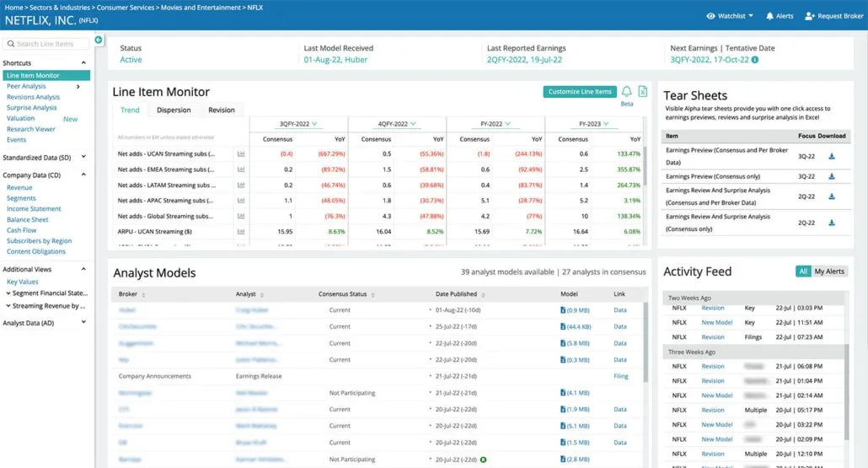Open Filing link for Company Announcements
Screen dimensions: 868x468
[x=620, y=376]
